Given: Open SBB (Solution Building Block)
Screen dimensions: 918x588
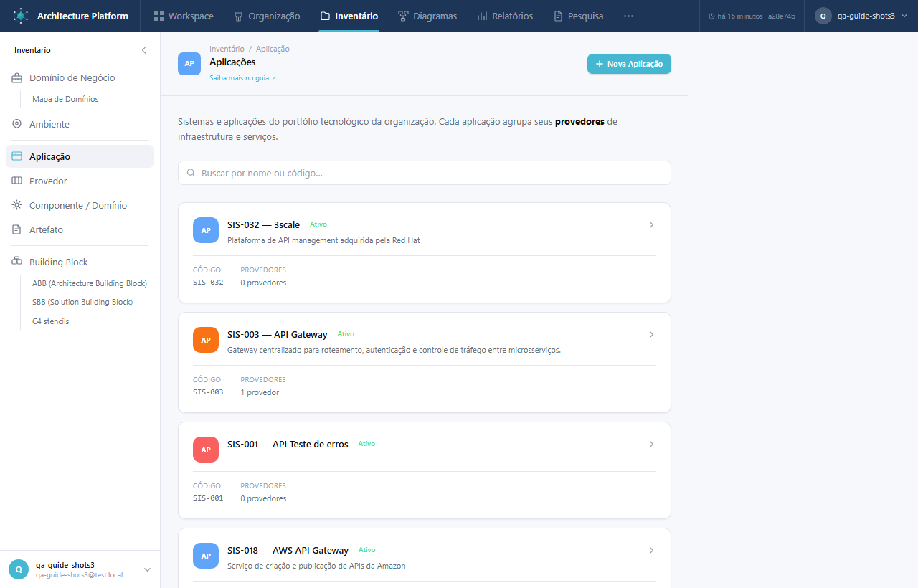Looking at the screenshot, I should [x=82, y=302].
